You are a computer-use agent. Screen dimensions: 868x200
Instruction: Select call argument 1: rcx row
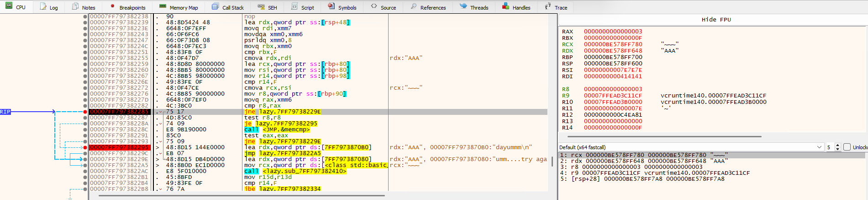pyautogui.click(x=712, y=155)
